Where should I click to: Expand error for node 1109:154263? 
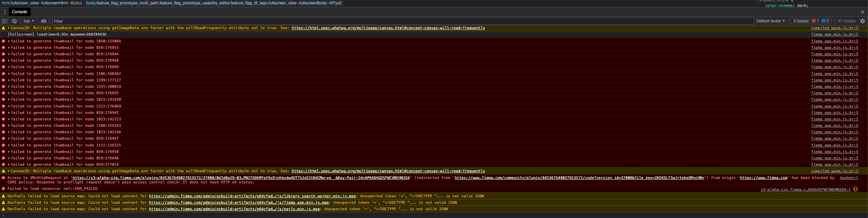(9, 126)
